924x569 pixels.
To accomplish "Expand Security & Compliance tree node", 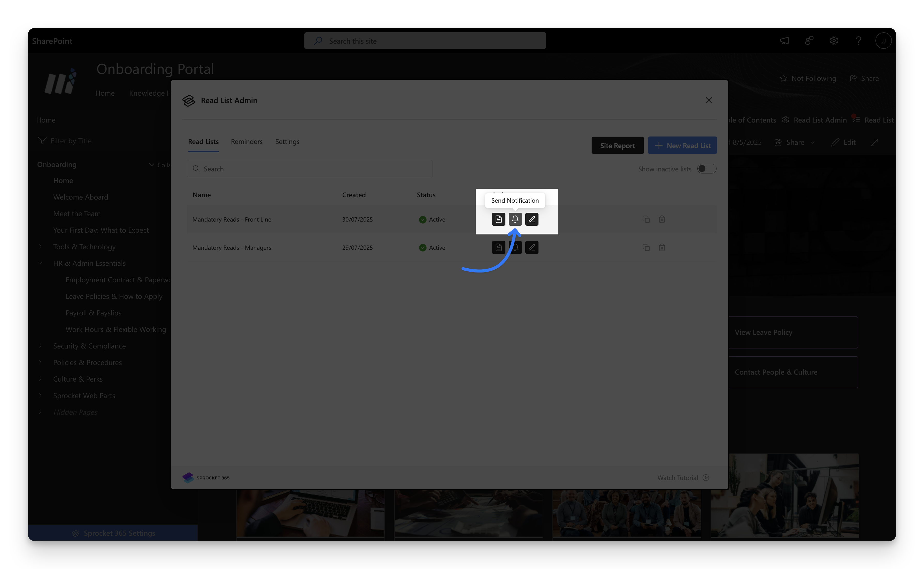I will point(41,346).
